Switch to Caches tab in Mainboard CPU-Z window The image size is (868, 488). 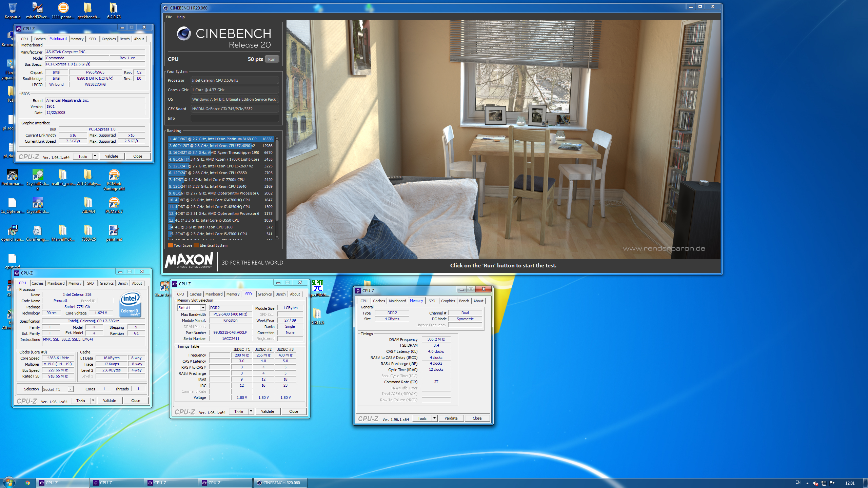39,39
